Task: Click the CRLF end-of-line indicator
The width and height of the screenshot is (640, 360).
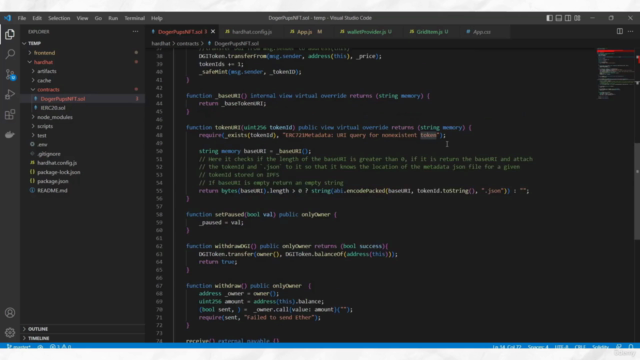Action: point(580,347)
